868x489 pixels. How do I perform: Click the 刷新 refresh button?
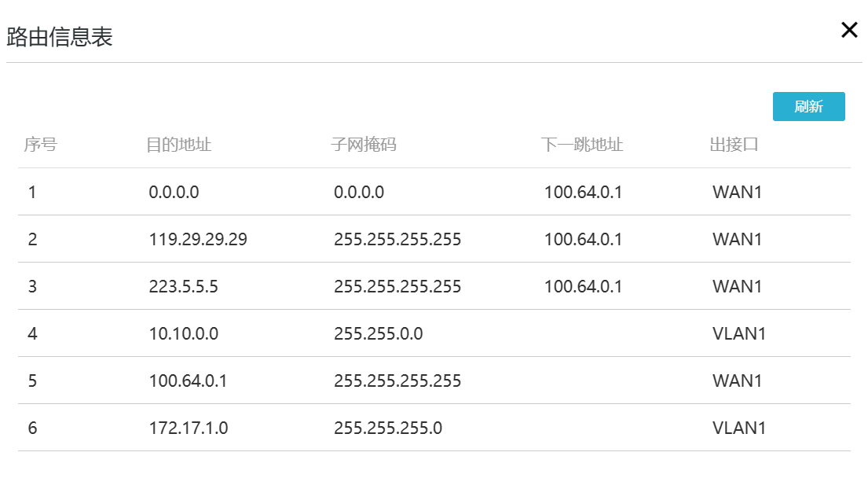808,107
